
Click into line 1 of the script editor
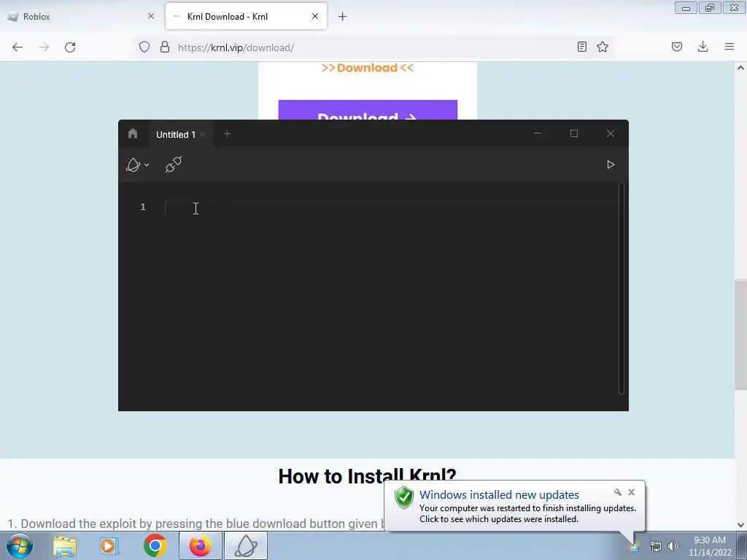[391, 207]
